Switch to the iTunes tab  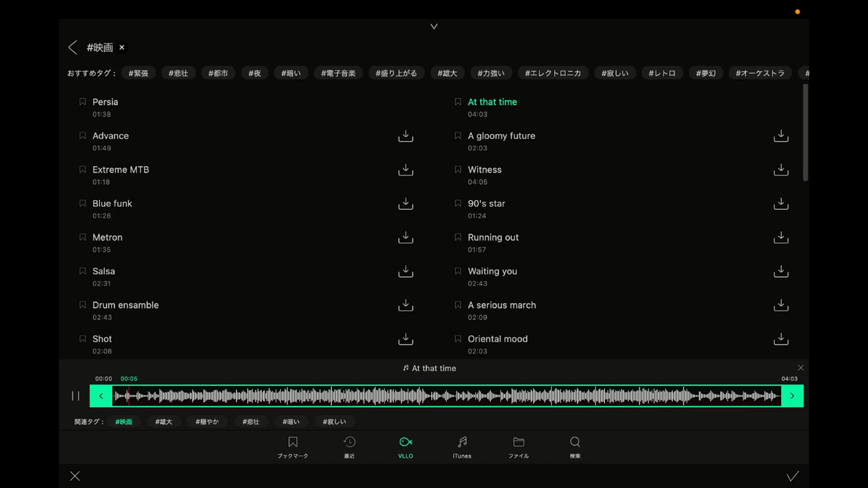462,447
